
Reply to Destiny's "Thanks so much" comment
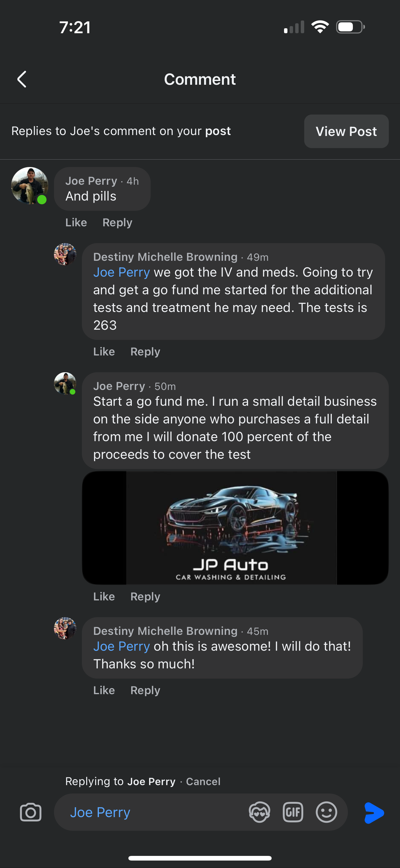[x=145, y=690]
